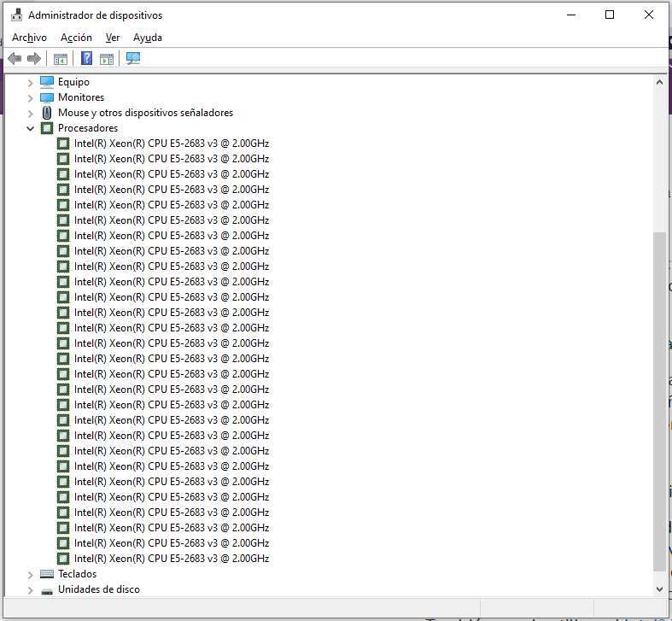672x621 pixels.
Task: Click the scrollbar down arrow
Action: [x=659, y=589]
